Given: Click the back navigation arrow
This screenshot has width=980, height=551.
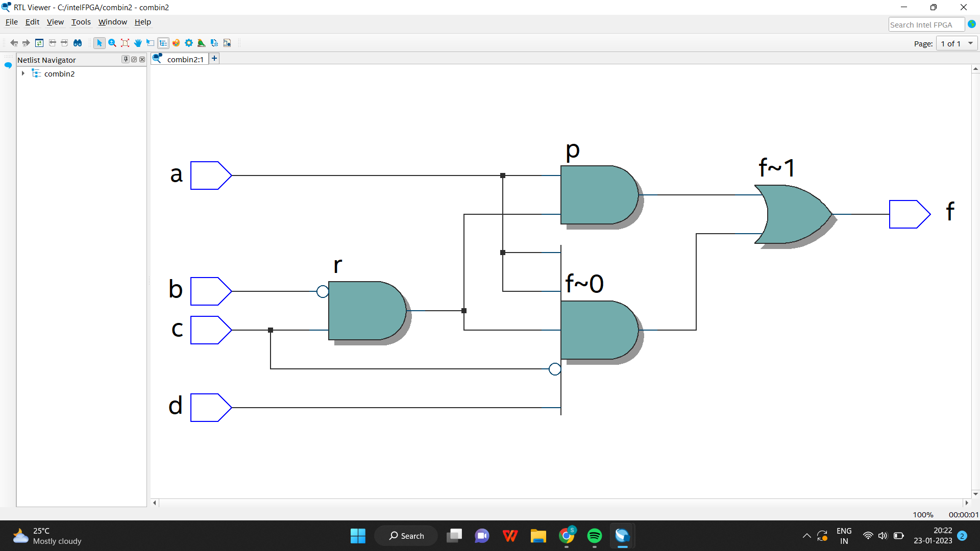Looking at the screenshot, I should (14, 43).
